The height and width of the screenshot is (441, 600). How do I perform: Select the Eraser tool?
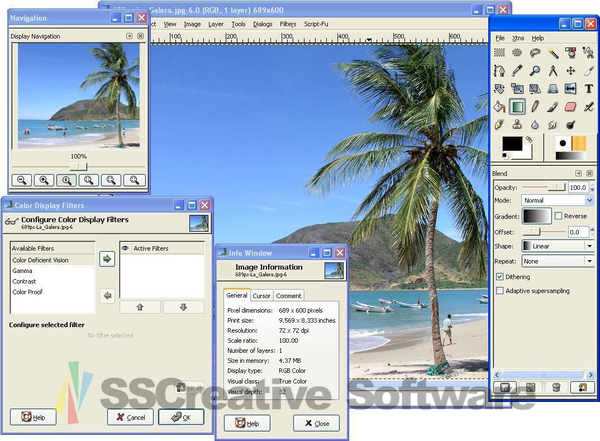point(571,107)
